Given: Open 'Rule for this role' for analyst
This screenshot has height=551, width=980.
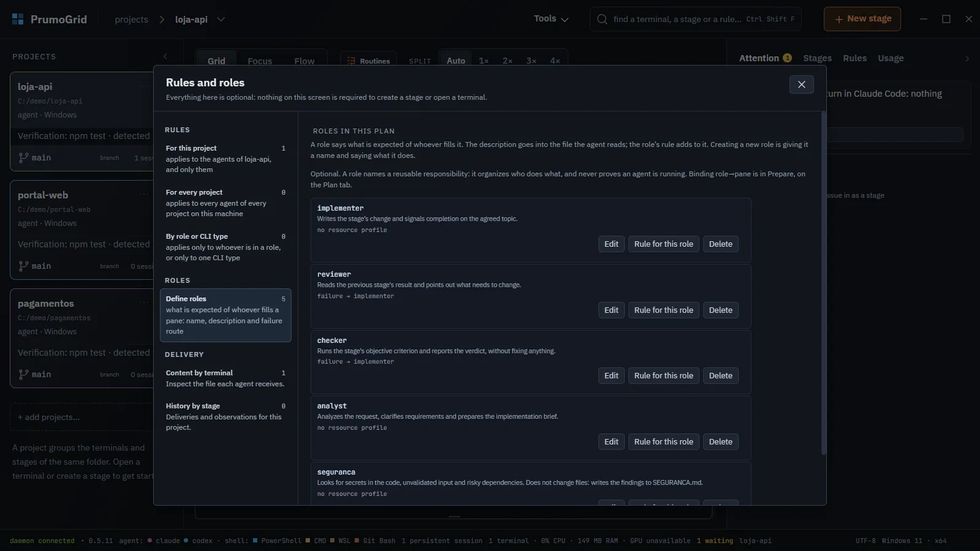Looking at the screenshot, I should [663, 441].
